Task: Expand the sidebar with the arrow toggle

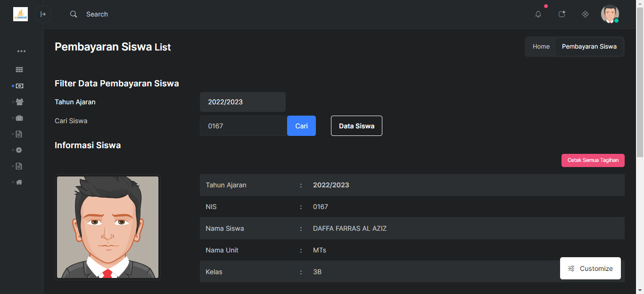Action: click(x=43, y=14)
